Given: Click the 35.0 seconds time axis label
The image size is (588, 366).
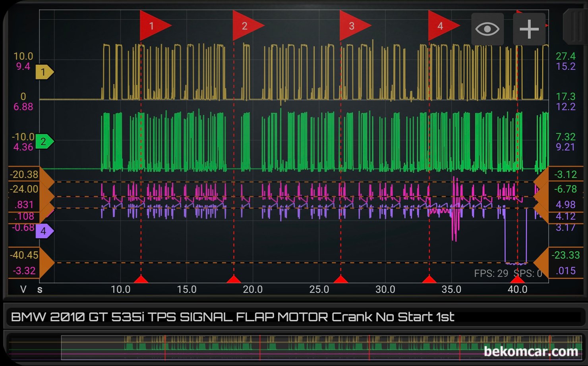Looking at the screenshot, I should pos(451,289).
